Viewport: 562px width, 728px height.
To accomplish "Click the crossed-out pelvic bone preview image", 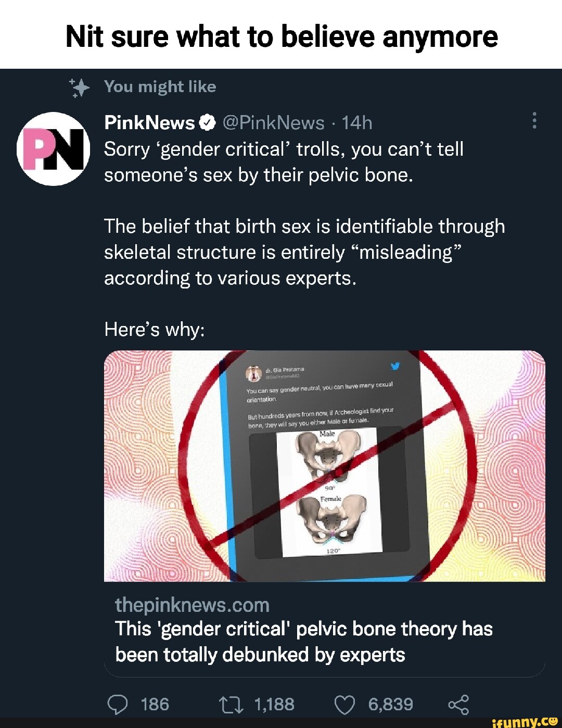I will [x=325, y=466].
